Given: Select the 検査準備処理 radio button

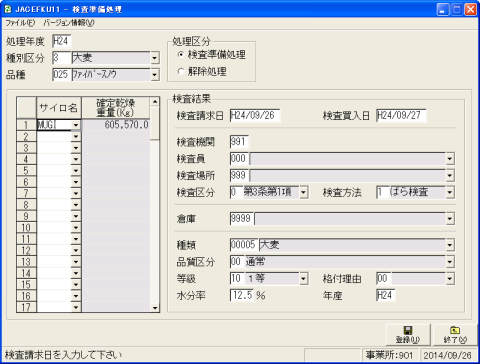Looking at the screenshot, I should (181, 54).
